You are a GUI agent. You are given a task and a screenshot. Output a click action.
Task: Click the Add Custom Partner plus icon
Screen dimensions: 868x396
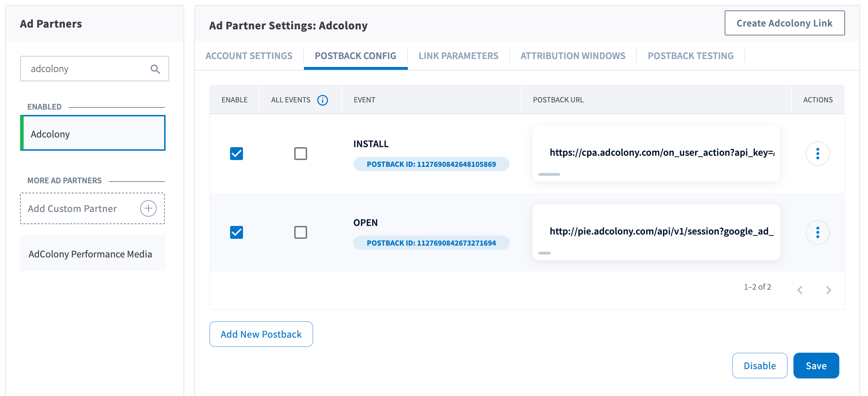[148, 208]
